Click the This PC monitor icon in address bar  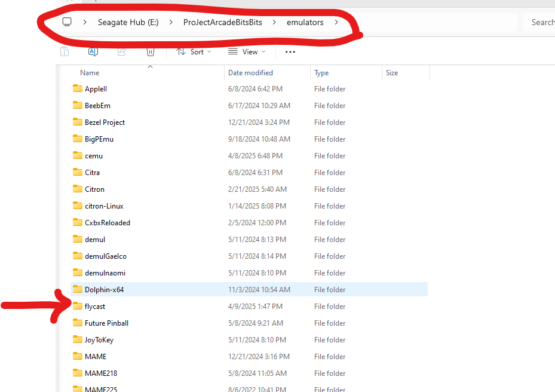pyautogui.click(x=67, y=22)
